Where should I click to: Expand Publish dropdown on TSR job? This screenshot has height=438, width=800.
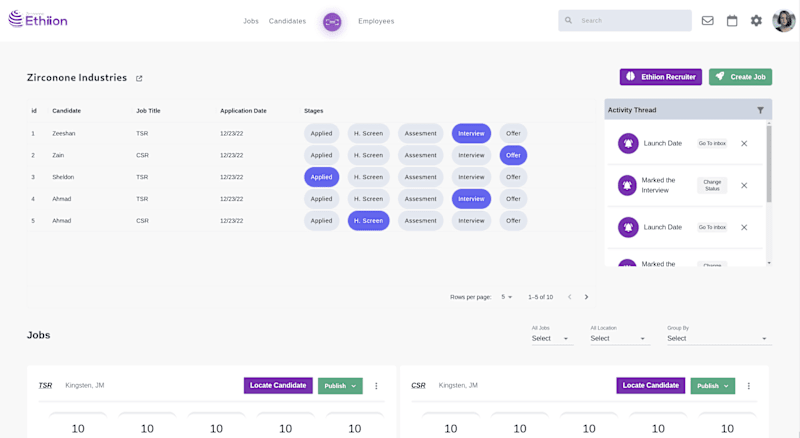(x=340, y=386)
